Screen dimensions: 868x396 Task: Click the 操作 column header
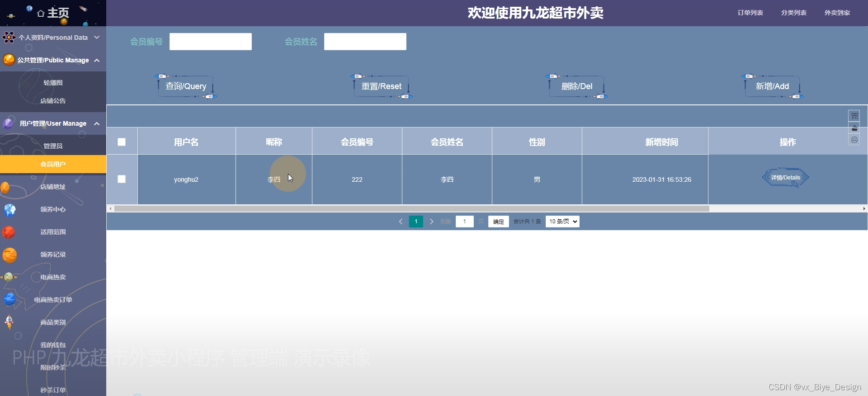(788, 142)
